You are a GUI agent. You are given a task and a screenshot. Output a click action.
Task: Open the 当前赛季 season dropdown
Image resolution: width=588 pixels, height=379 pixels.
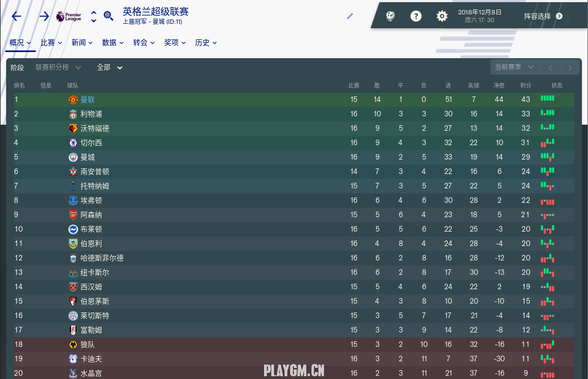tap(515, 68)
